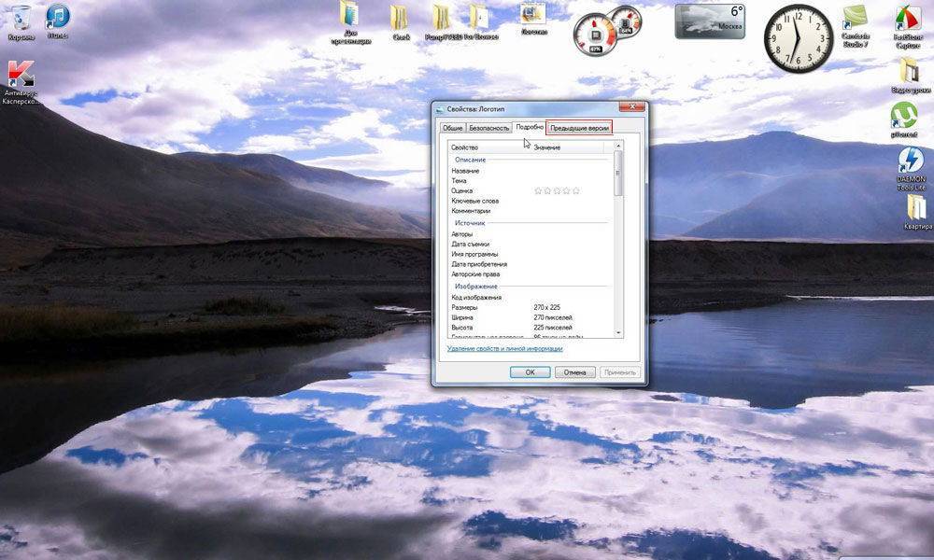Click the uTorrent desktop icon
This screenshot has width=934, height=560.
coord(904,116)
